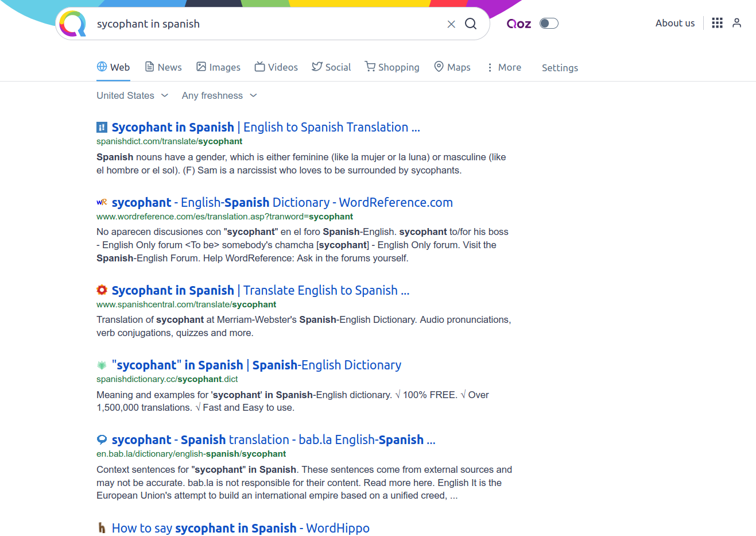
Task: Switch to the Maps tab
Action: point(452,67)
